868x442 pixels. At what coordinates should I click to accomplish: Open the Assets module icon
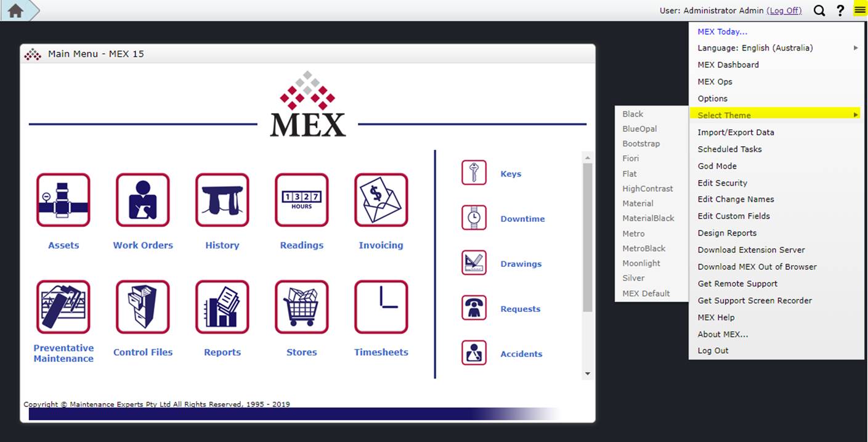63,200
